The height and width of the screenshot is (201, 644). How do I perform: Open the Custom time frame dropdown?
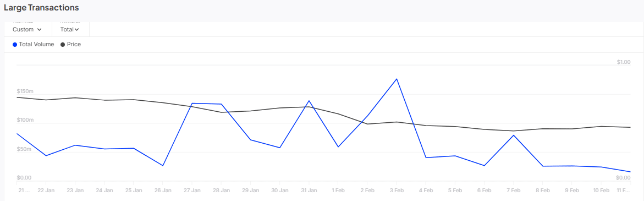tap(27, 29)
